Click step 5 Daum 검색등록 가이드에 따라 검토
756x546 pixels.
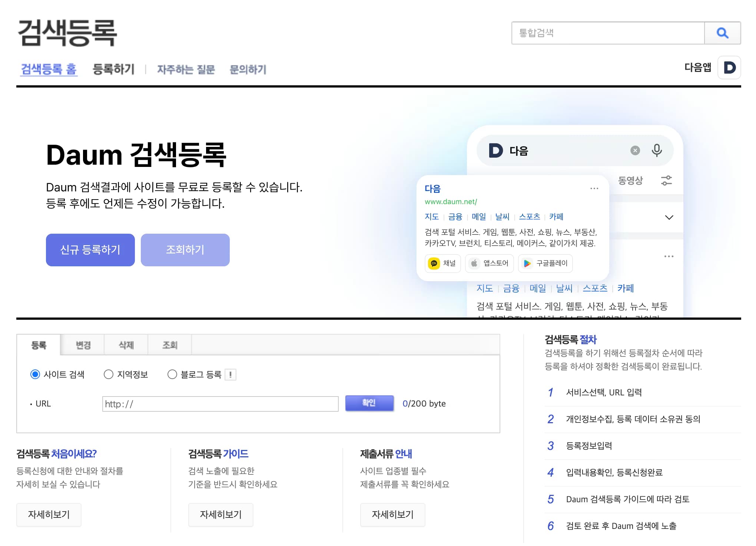click(627, 499)
